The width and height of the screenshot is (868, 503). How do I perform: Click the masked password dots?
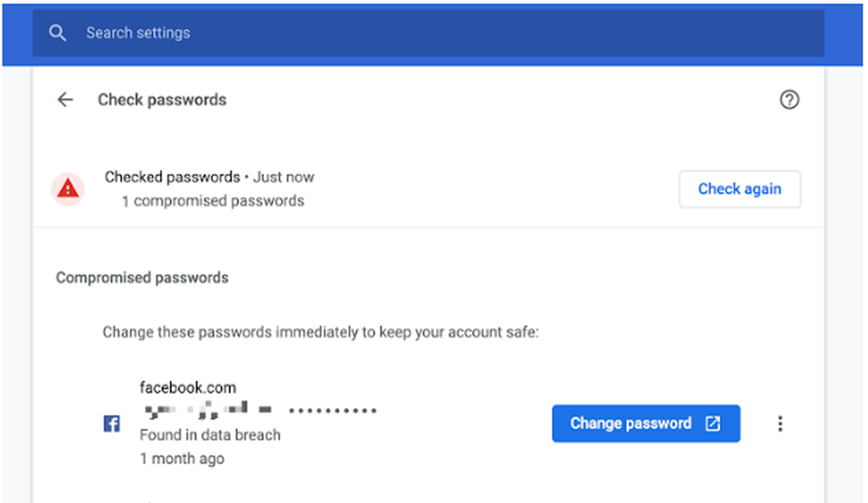coord(333,411)
